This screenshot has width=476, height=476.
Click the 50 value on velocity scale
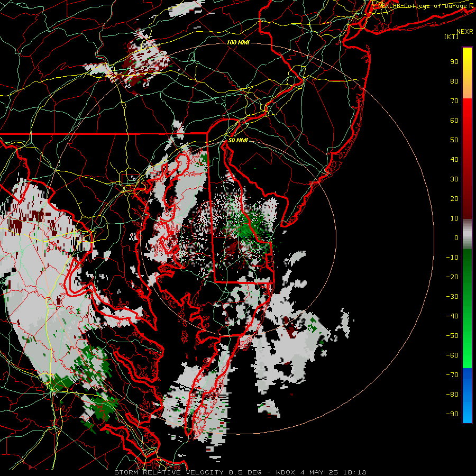click(454, 140)
